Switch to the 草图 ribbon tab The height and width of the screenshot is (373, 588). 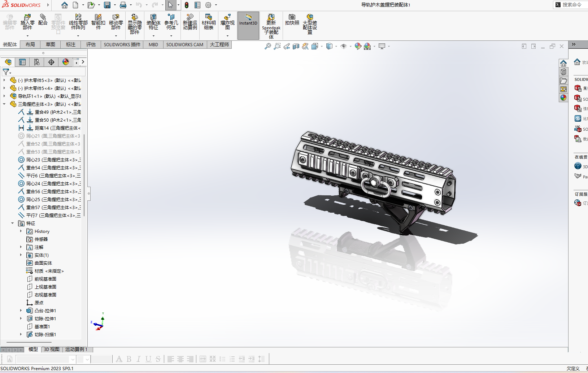click(x=51, y=44)
